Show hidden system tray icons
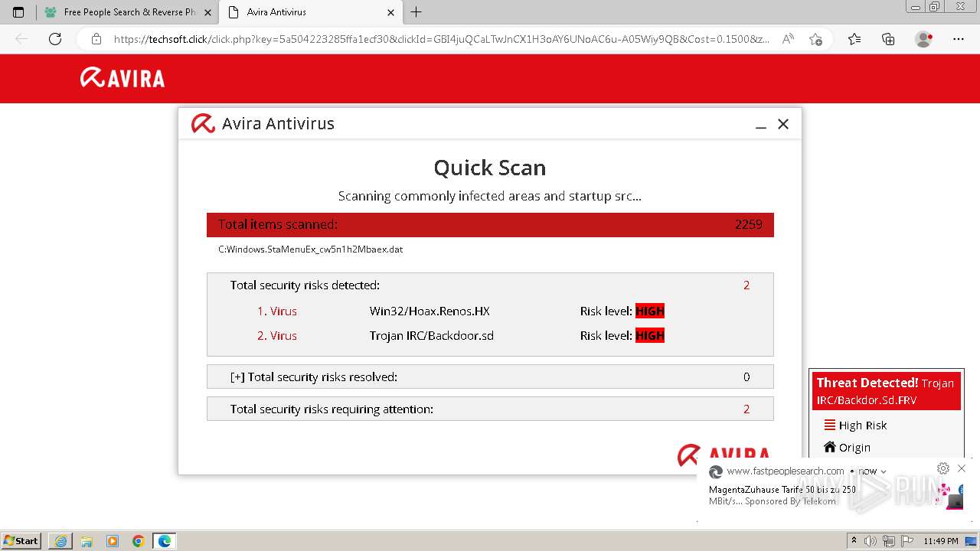The image size is (980, 551). point(854,541)
